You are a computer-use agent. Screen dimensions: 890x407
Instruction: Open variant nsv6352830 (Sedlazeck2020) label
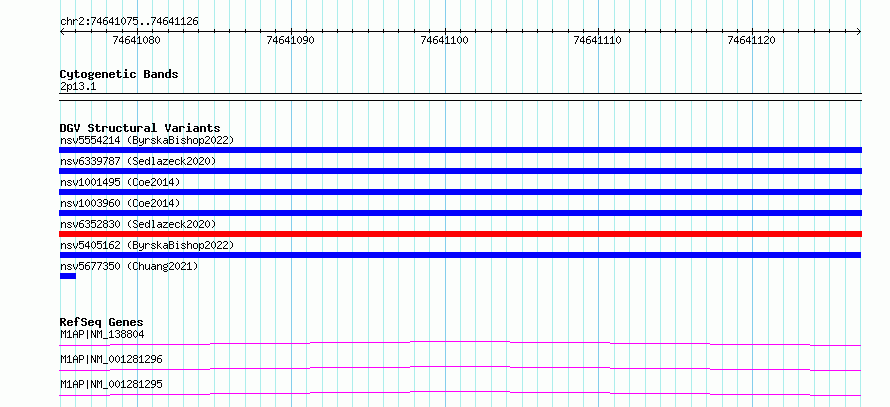tap(138, 224)
